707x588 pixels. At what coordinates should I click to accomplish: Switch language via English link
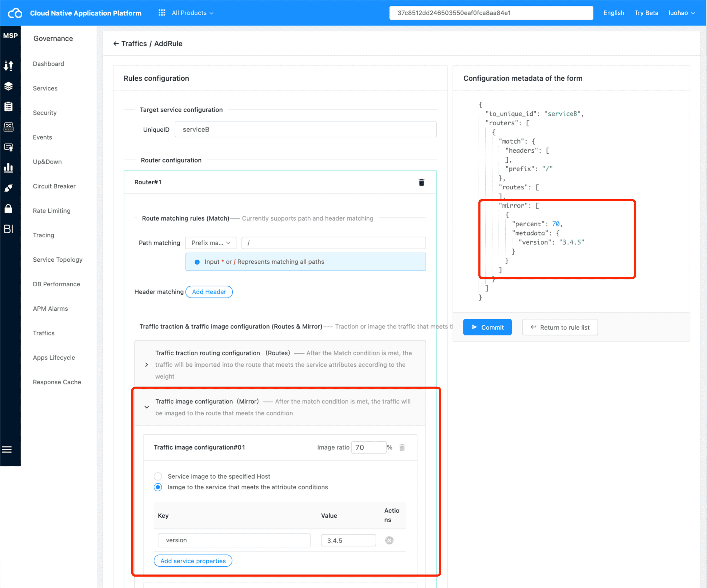point(614,13)
